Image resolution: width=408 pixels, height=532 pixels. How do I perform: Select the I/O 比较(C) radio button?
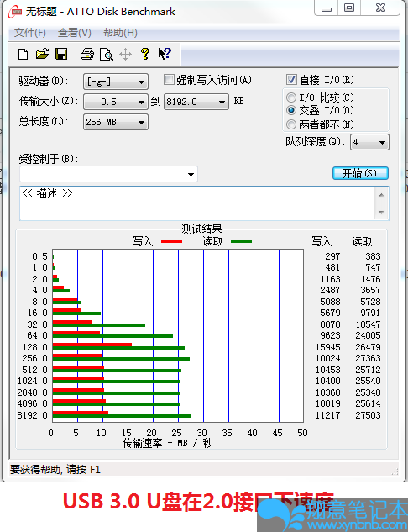point(291,97)
